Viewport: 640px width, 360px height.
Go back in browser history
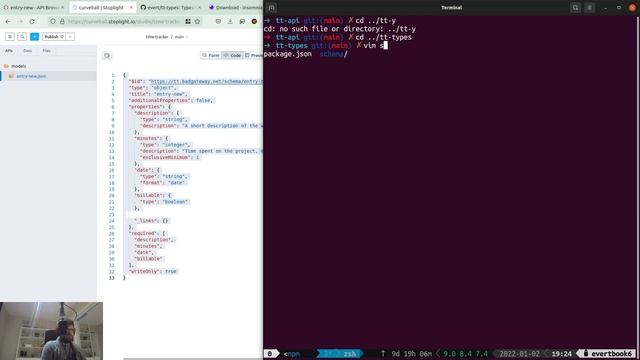8,21
